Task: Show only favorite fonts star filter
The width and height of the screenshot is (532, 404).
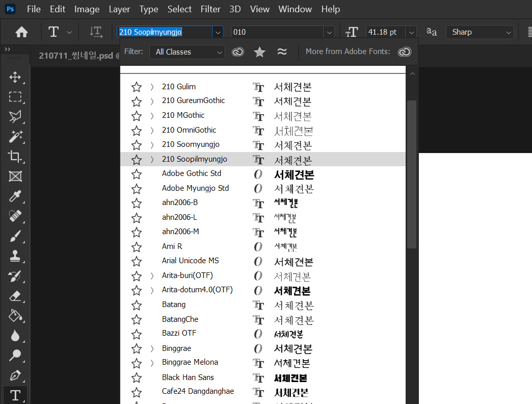Action: click(x=259, y=52)
